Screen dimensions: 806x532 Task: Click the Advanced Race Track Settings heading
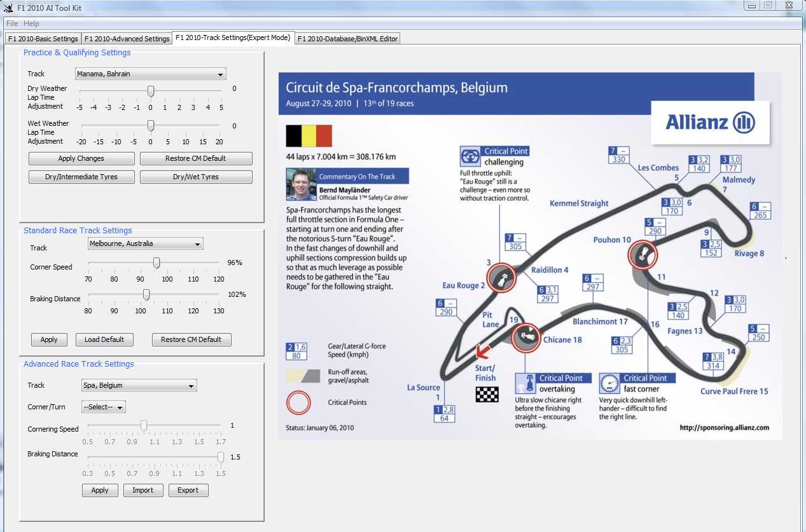click(x=79, y=364)
